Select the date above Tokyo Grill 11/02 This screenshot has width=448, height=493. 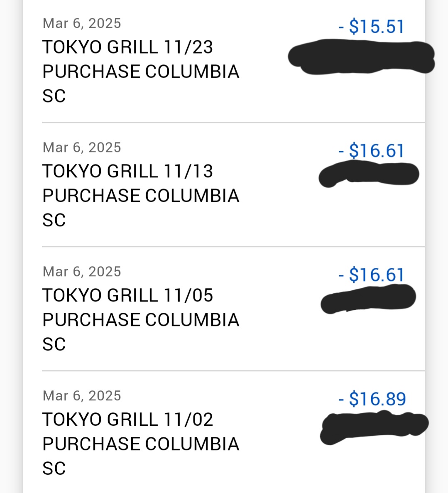pyautogui.click(x=82, y=396)
